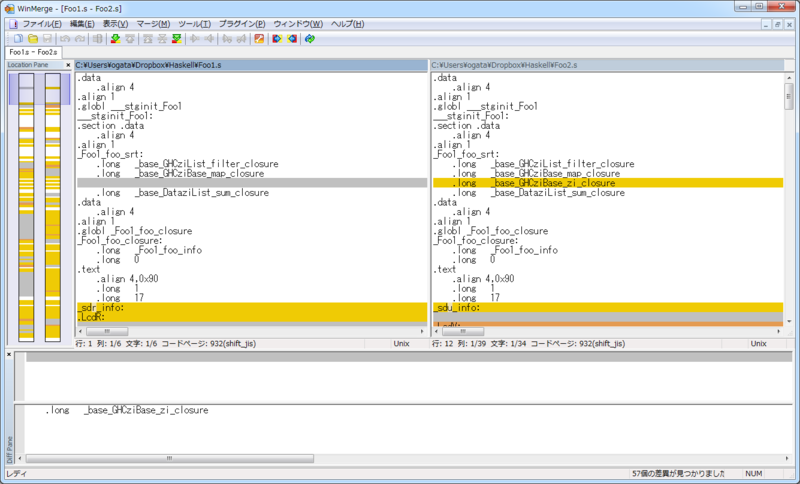The width and height of the screenshot is (800, 484).
Task: Click the Current Difference toolbar icon
Action: tap(162, 39)
